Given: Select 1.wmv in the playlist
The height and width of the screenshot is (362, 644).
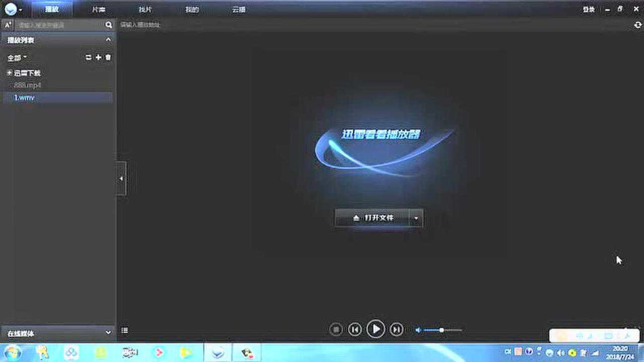Looking at the screenshot, I should pyautogui.click(x=24, y=98).
